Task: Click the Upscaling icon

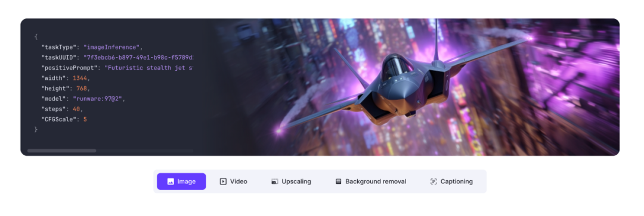Action: tap(275, 181)
